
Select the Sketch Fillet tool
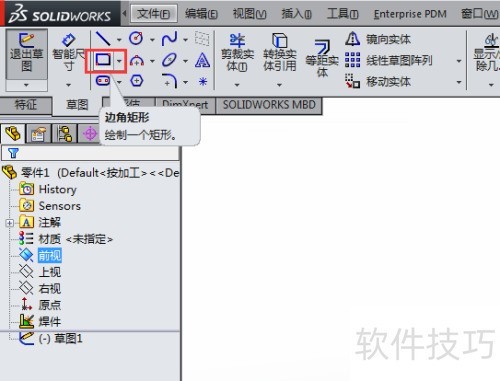coord(170,81)
